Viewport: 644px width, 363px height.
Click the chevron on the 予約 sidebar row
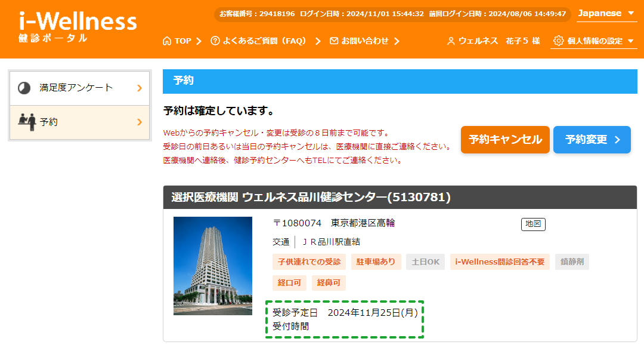point(140,122)
